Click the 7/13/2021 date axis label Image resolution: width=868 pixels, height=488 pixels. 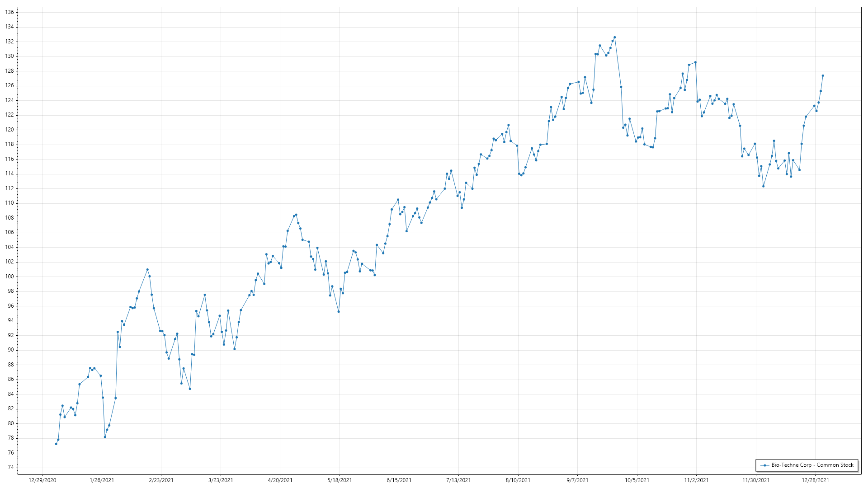(458, 480)
